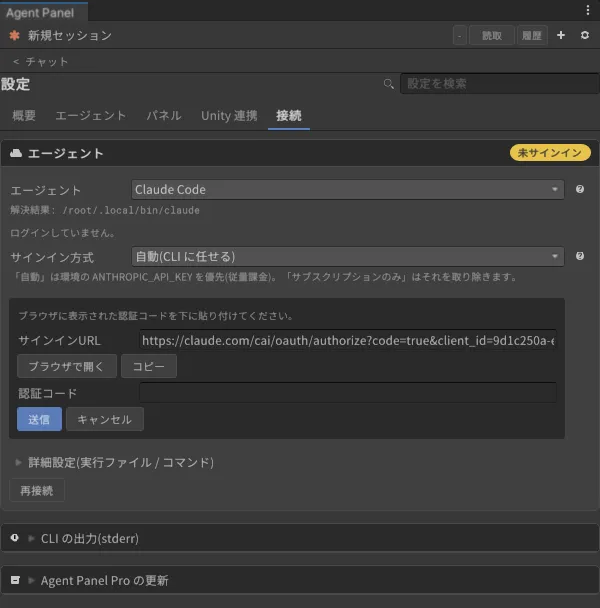Click the cloud icon beside エージェント header
Screen dimensions: 600x608
click(x=16, y=154)
